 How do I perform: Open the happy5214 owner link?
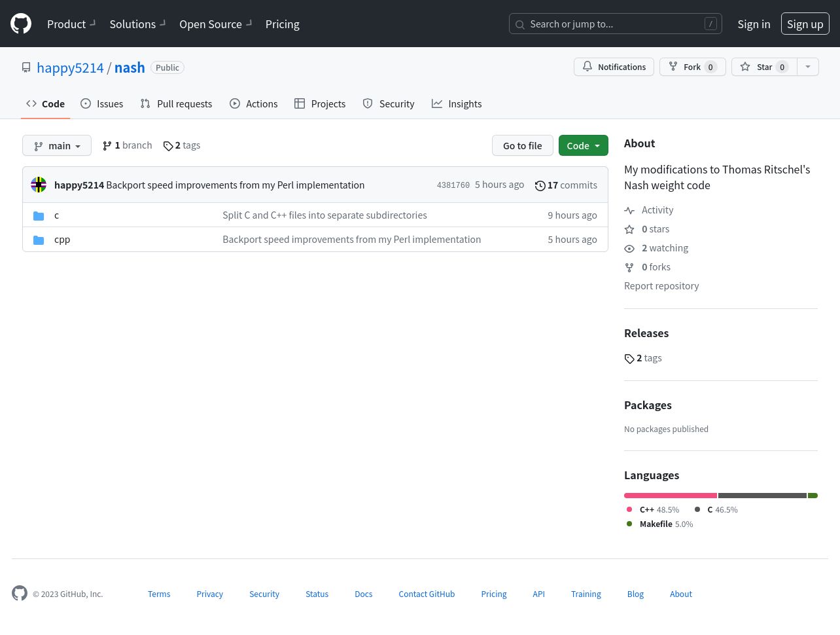pos(70,67)
